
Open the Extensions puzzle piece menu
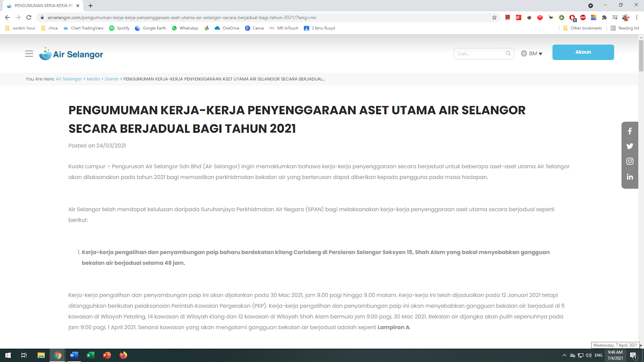click(x=604, y=17)
